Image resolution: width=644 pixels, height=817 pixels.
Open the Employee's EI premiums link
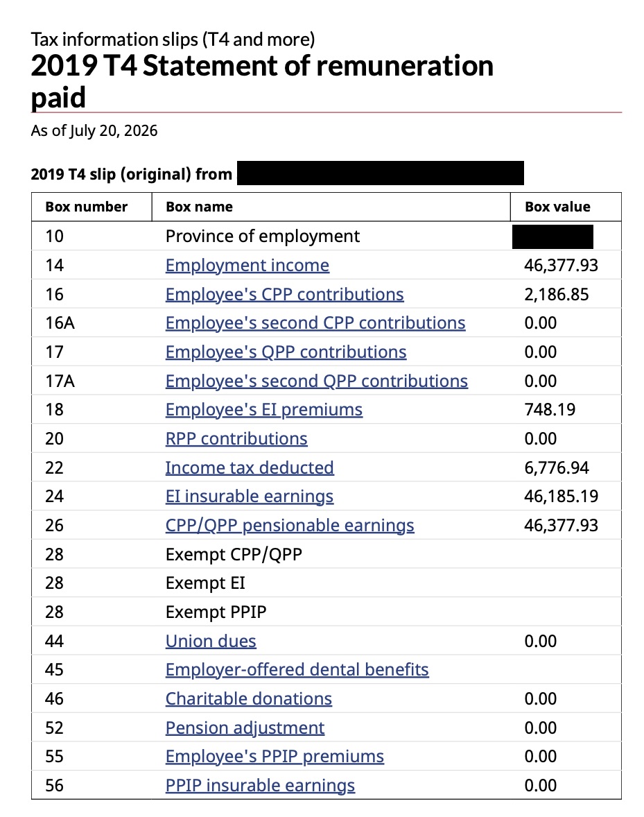264,410
